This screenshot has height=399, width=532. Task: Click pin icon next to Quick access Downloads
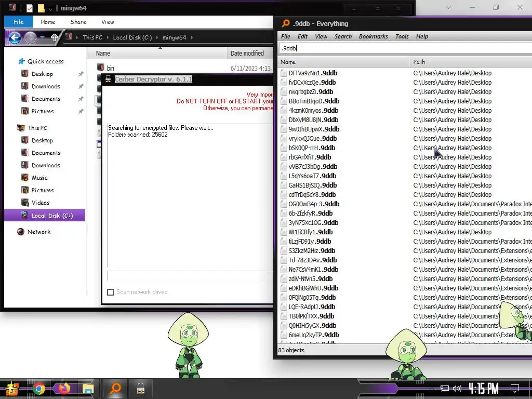81,86
